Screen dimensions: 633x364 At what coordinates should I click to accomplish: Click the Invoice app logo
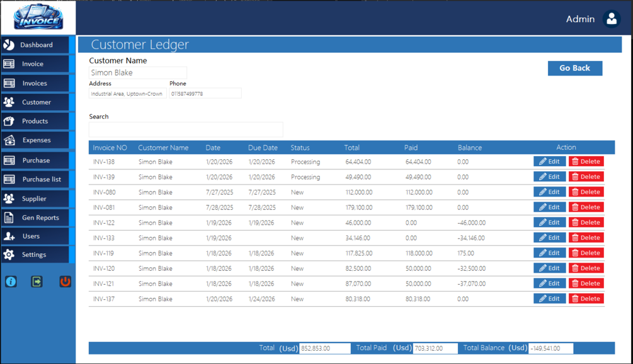[x=38, y=18]
